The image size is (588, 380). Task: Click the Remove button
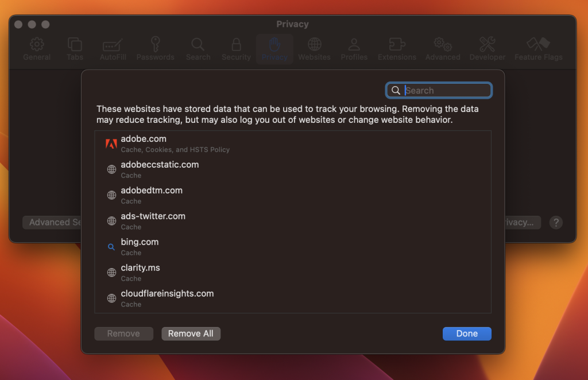point(124,334)
